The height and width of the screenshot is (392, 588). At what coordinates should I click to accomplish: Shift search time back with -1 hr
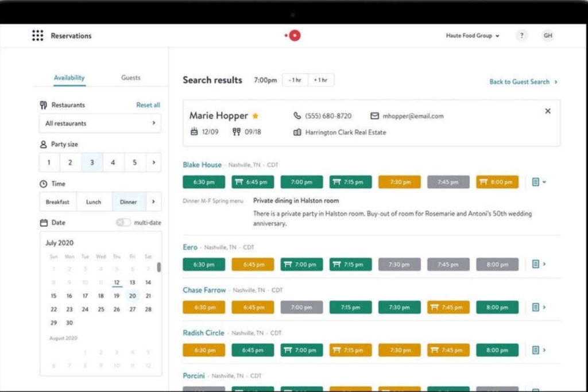[295, 80]
